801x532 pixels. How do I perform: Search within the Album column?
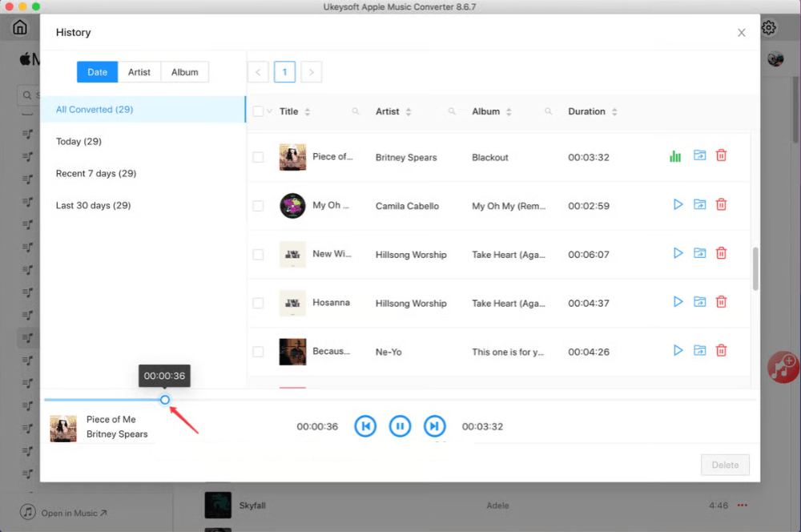coord(548,111)
